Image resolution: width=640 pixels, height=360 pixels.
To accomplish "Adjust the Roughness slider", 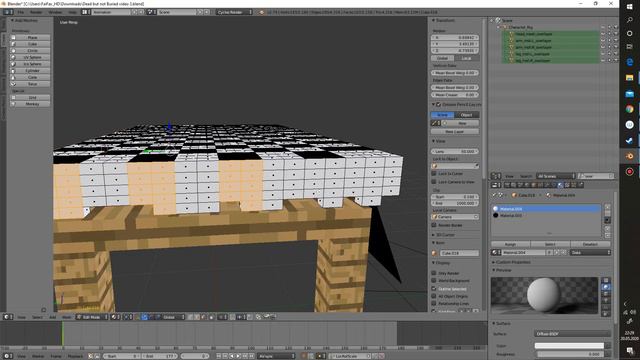I will 569,354.
